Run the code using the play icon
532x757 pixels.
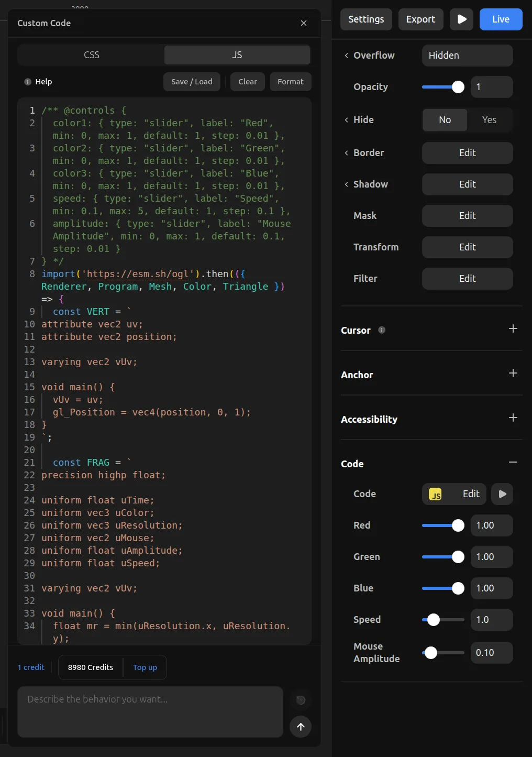pyautogui.click(x=502, y=494)
